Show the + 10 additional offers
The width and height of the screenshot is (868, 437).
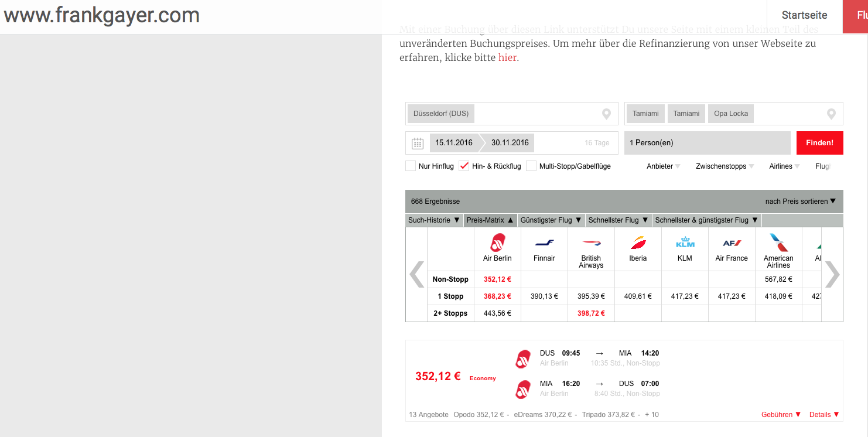652,415
